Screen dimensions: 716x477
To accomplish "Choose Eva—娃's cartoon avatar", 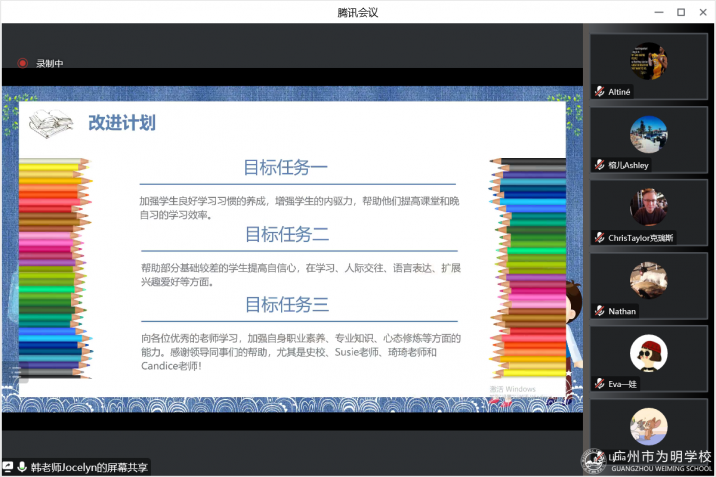I will pyautogui.click(x=648, y=353).
